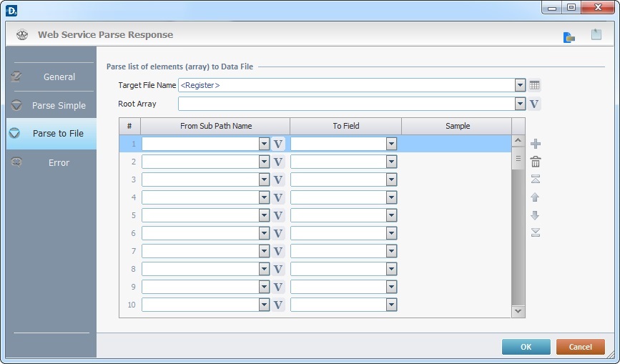620x364 pixels.
Task: Open From Sub Path Name dropdown in row 9
Action: [x=264, y=287]
